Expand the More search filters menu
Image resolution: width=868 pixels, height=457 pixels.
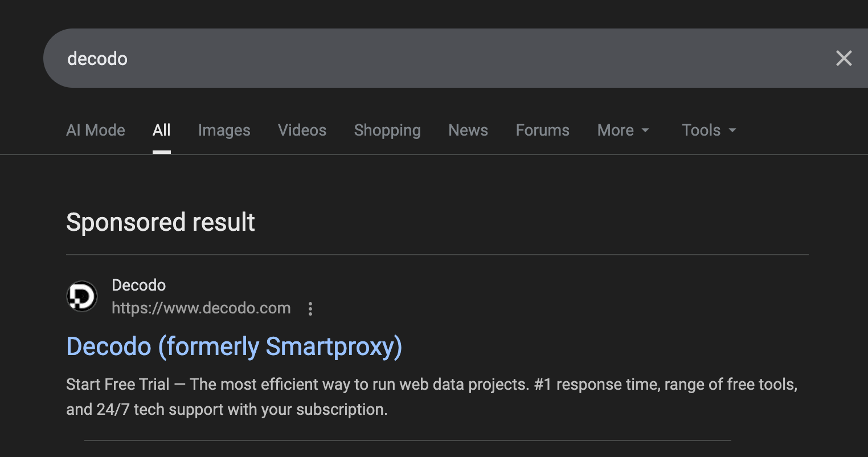click(x=623, y=130)
